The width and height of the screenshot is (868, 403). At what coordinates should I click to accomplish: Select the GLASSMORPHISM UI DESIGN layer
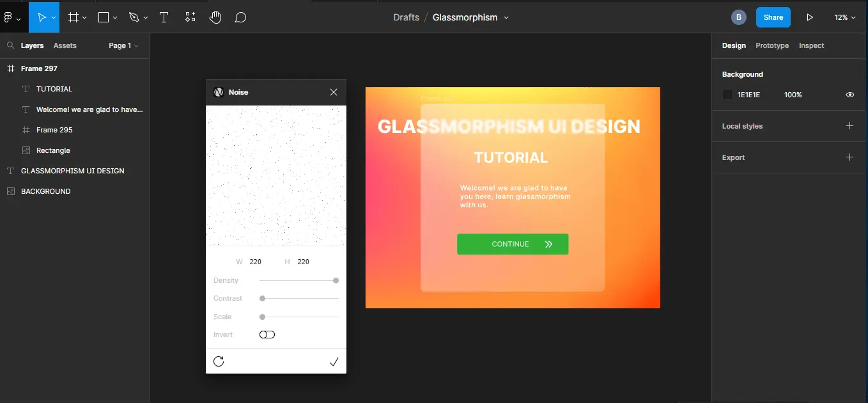[x=74, y=171]
